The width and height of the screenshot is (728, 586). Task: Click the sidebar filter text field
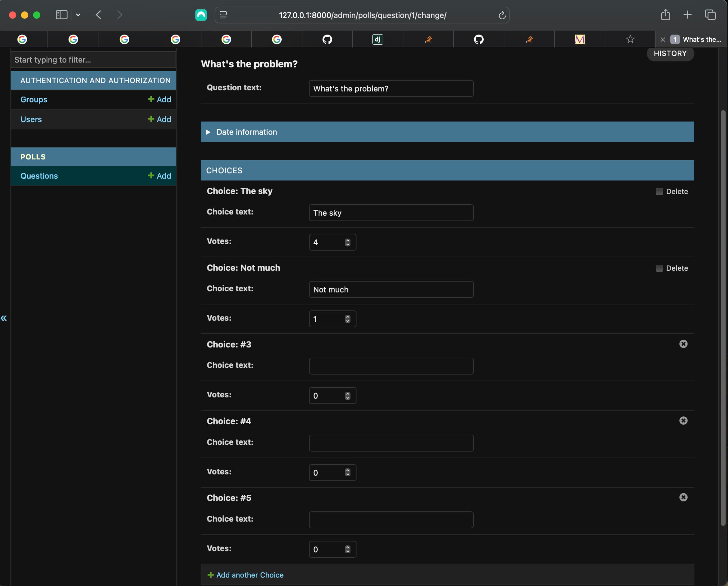tap(93, 60)
